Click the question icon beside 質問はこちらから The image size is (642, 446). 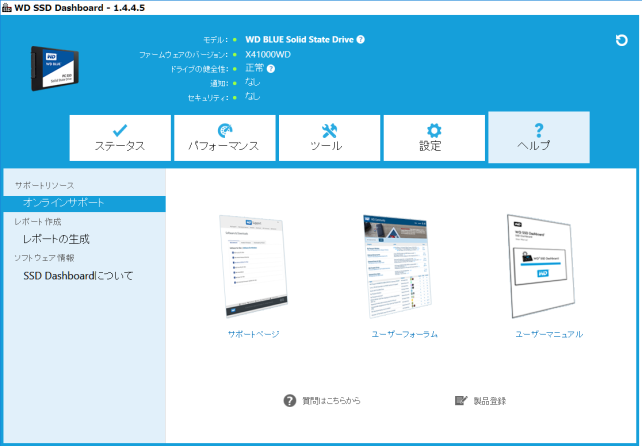point(290,401)
